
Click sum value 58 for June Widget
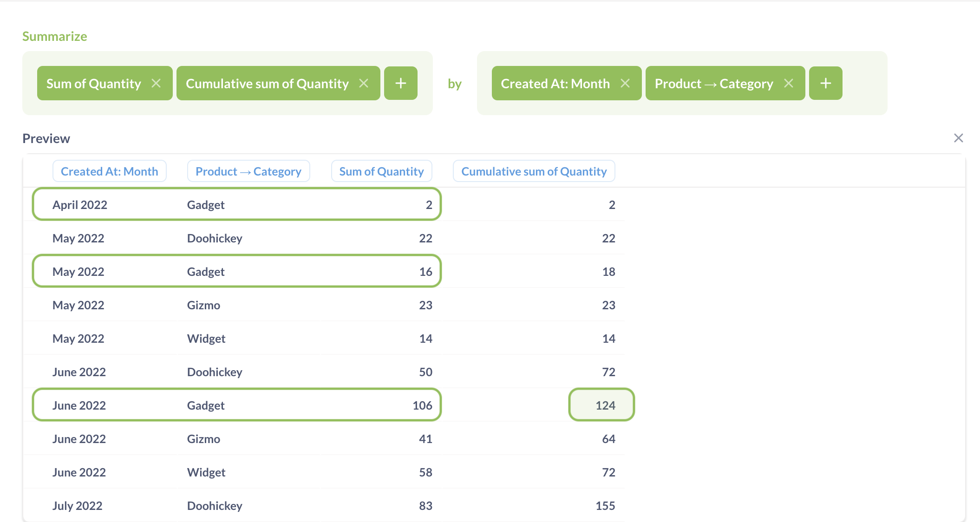click(x=425, y=472)
